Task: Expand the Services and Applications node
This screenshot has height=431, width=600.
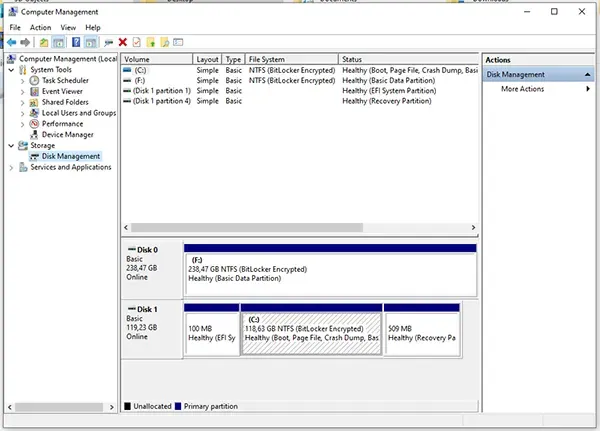Action: (11, 168)
